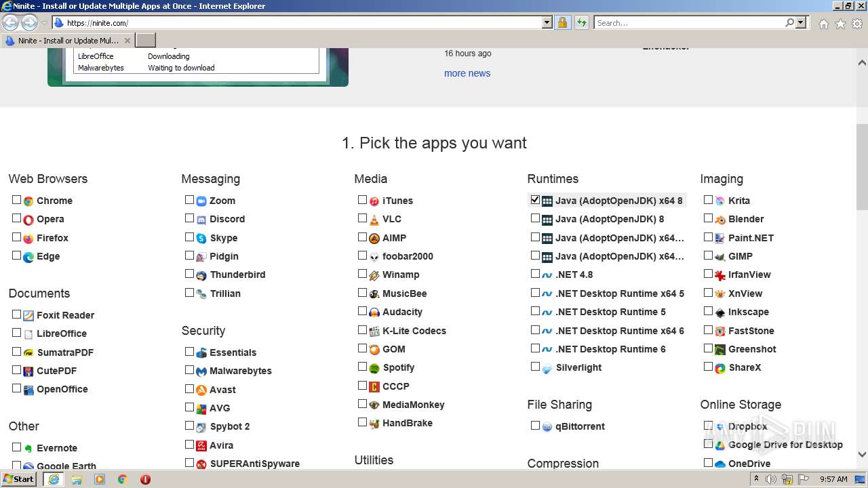This screenshot has width=868, height=488.
Task: Click the Opera app icon
Action: (28, 220)
